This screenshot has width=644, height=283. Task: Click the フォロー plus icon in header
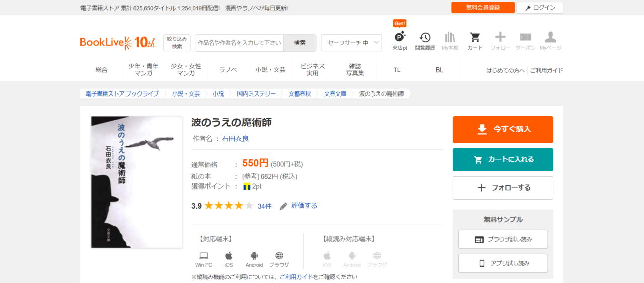(x=500, y=38)
